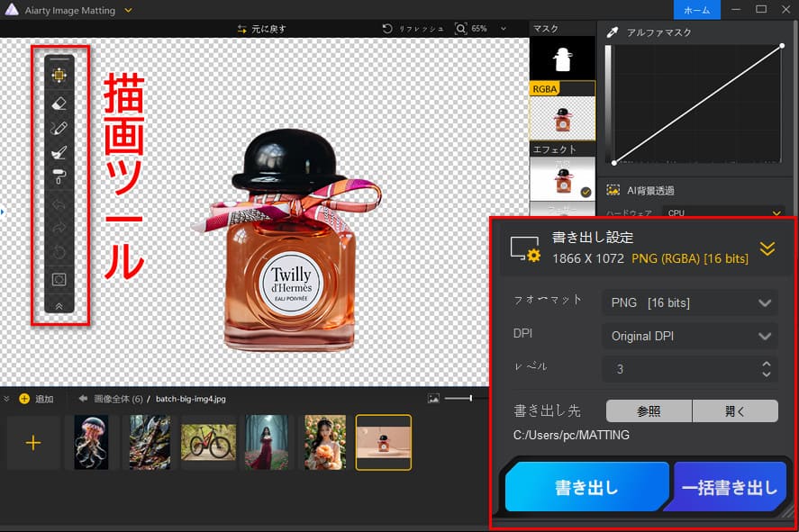Click the 書き出し export button
The image size is (799, 532).
tap(586, 487)
